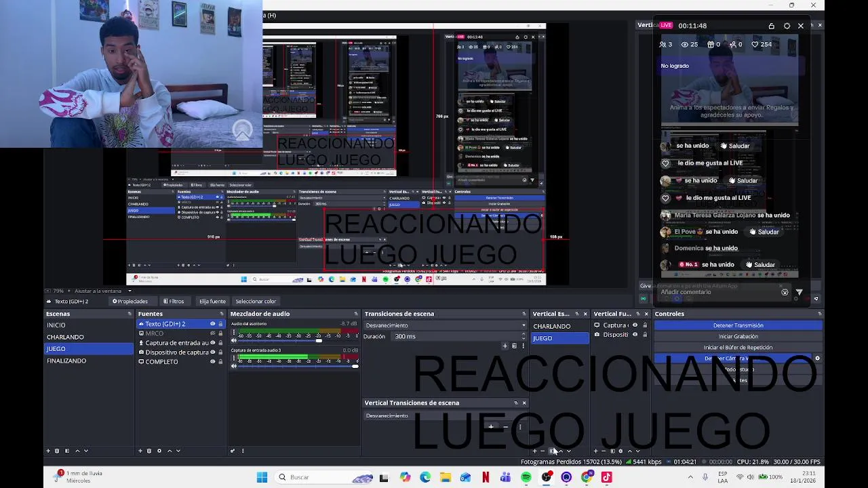Hide Captura source in Vertical Fuentes

[635, 325]
